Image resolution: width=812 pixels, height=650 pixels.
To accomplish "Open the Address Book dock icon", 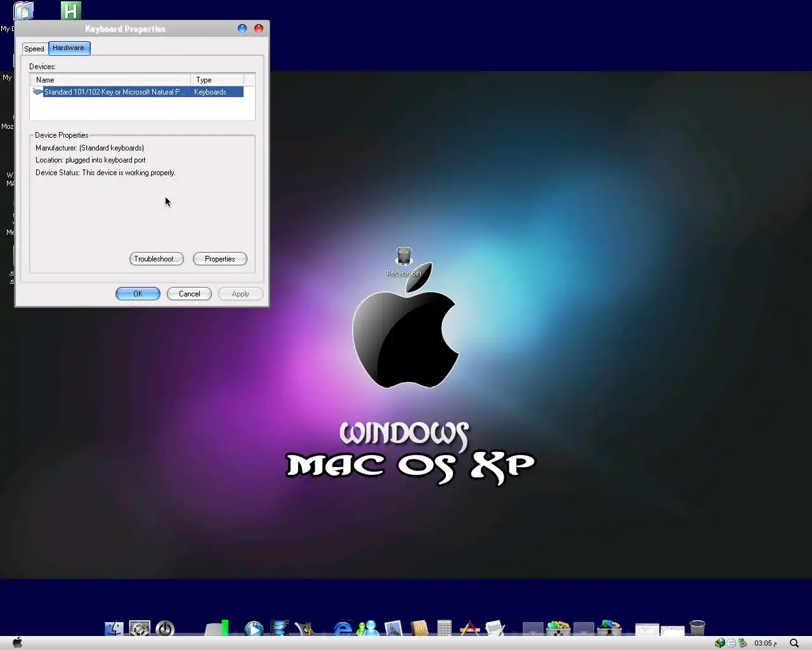I will [x=419, y=628].
